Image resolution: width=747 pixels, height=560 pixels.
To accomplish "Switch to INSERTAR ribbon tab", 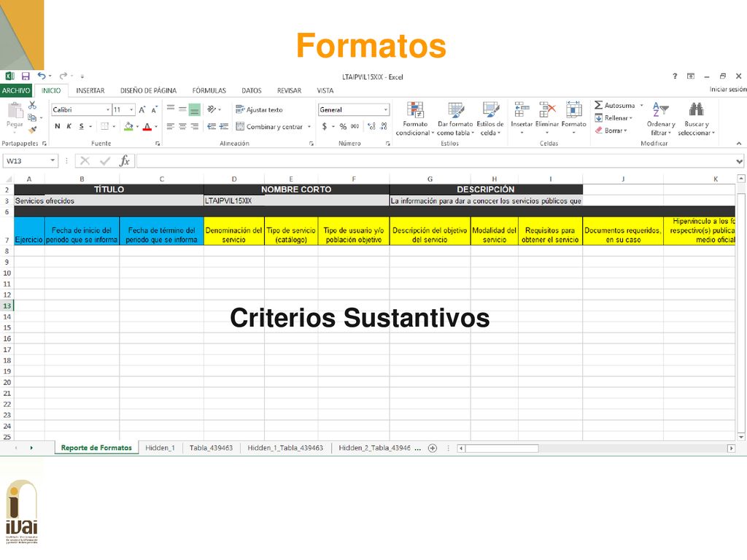I will (x=90, y=90).
